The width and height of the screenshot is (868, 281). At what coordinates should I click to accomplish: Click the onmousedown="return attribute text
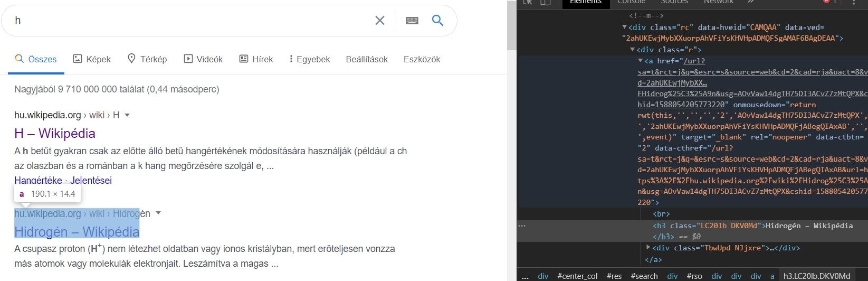point(775,105)
